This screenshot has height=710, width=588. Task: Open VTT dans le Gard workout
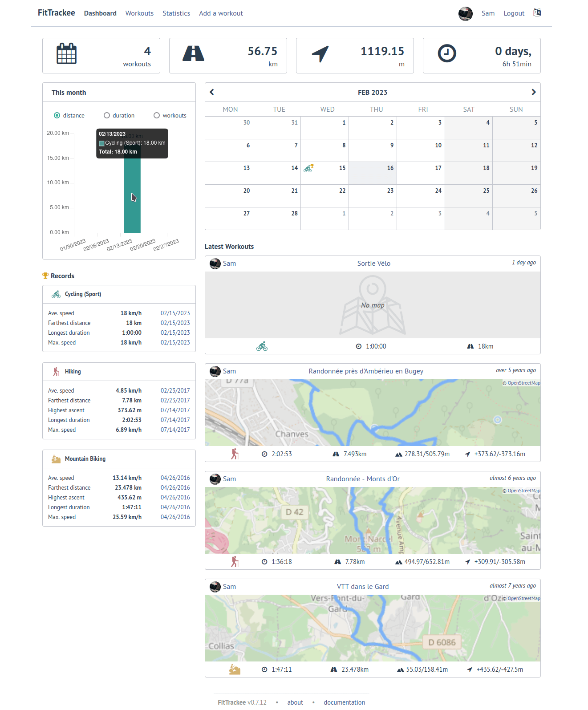click(363, 587)
